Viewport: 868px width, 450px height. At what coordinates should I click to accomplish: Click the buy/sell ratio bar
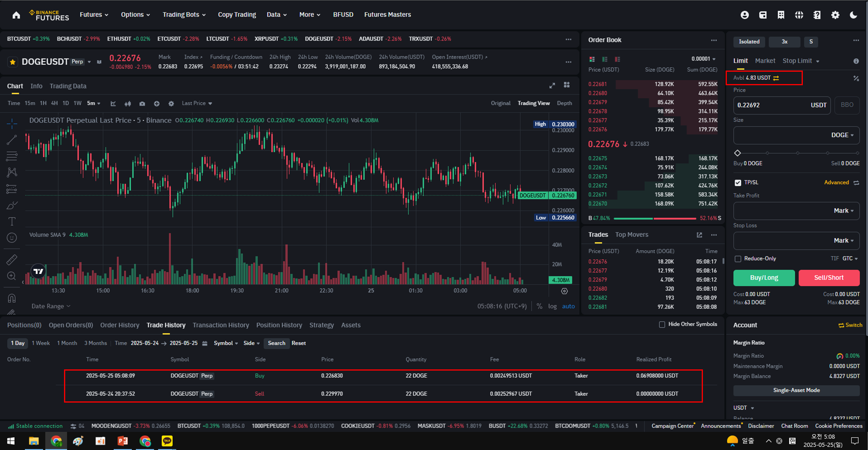click(x=655, y=219)
